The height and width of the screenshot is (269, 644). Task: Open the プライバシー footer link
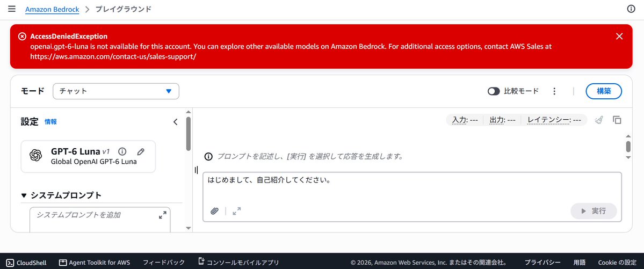[542, 263]
